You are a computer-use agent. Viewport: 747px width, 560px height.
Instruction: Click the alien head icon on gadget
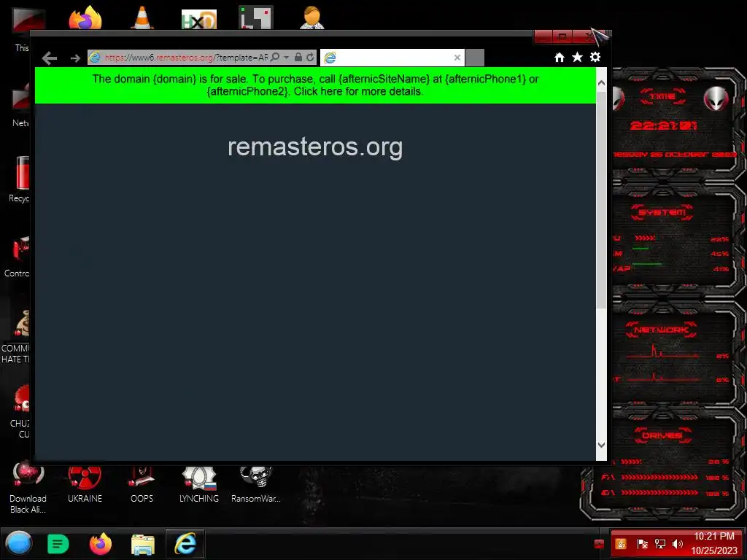coord(716,98)
